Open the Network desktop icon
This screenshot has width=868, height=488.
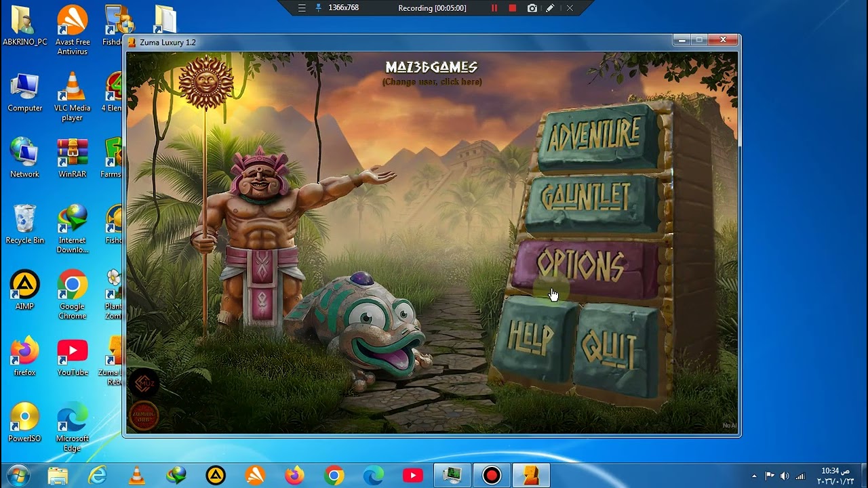(x=25, y=157)
